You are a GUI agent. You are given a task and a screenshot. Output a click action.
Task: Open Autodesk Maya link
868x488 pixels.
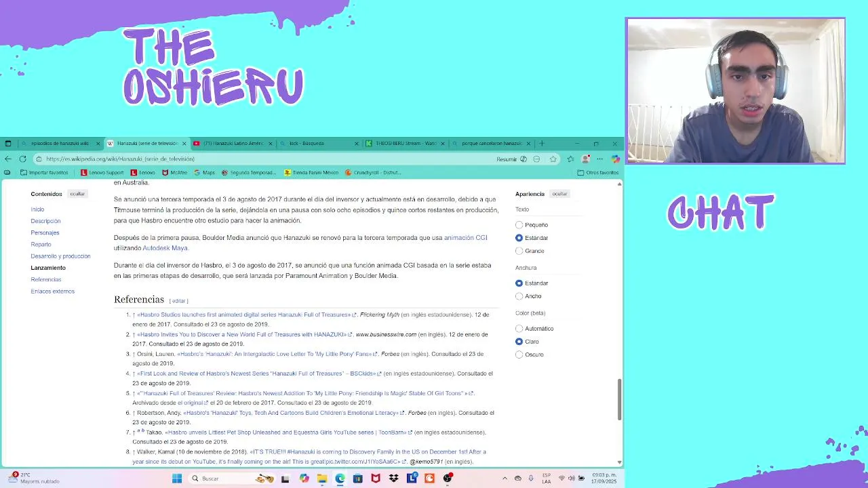click(x=165, y=248)
